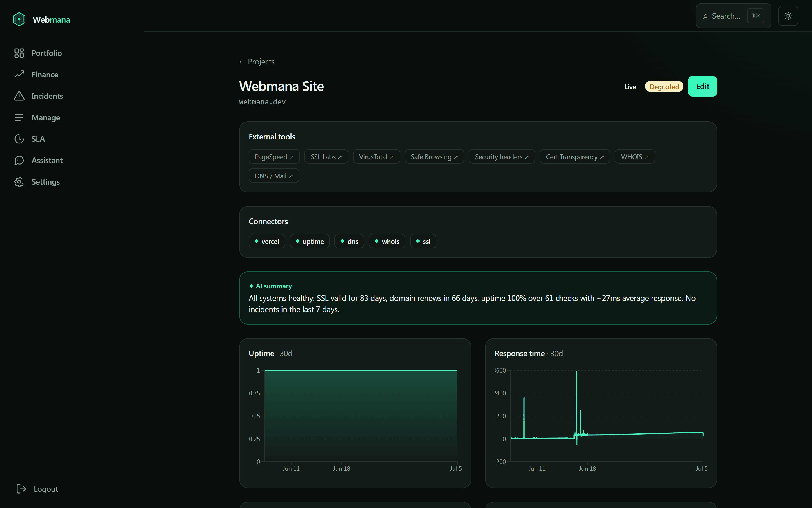Screen dimensions: 812x508
Task: Click the Edit button
Action: pyautogui.click(x=702, y=86)
